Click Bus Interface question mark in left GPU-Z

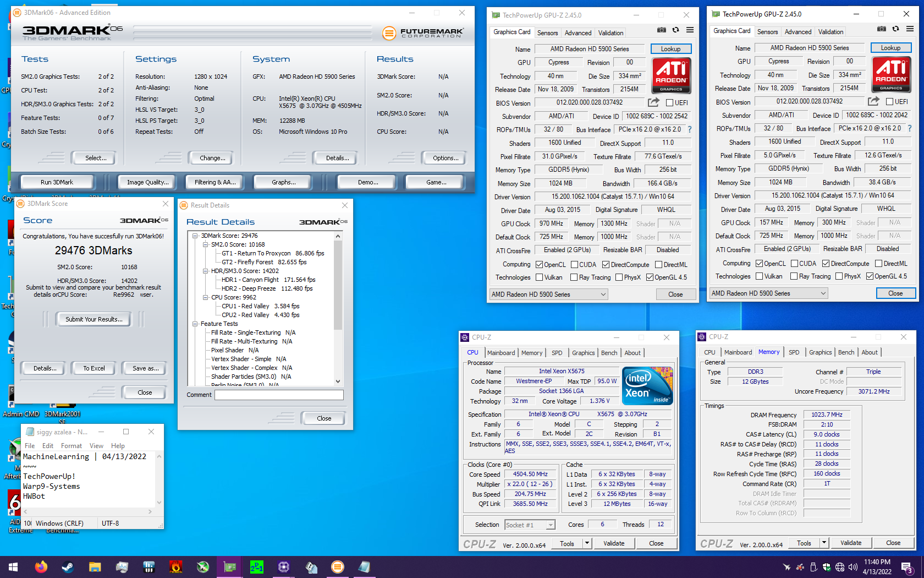[x=690, y=129]
